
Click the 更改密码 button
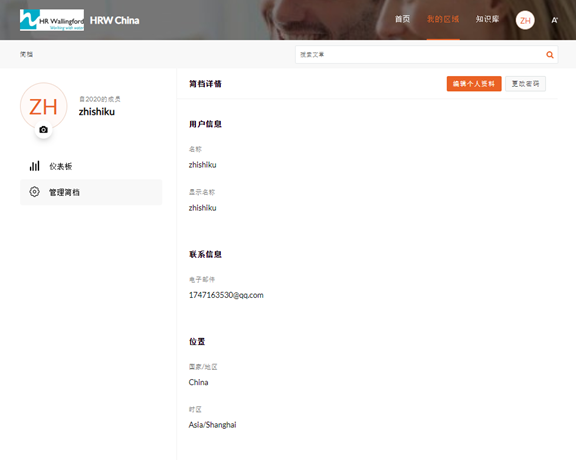[x=525, y=84]
